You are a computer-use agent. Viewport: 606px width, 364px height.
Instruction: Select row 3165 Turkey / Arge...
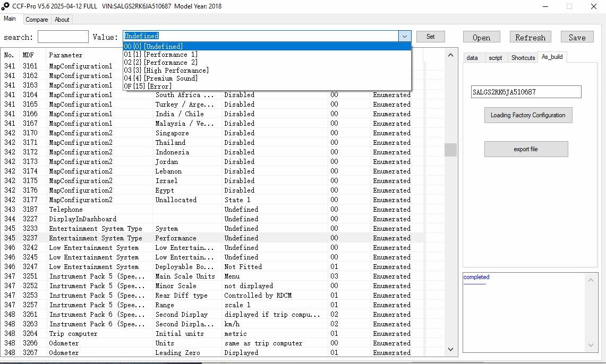pyautogui.click(x=212, y=105)
